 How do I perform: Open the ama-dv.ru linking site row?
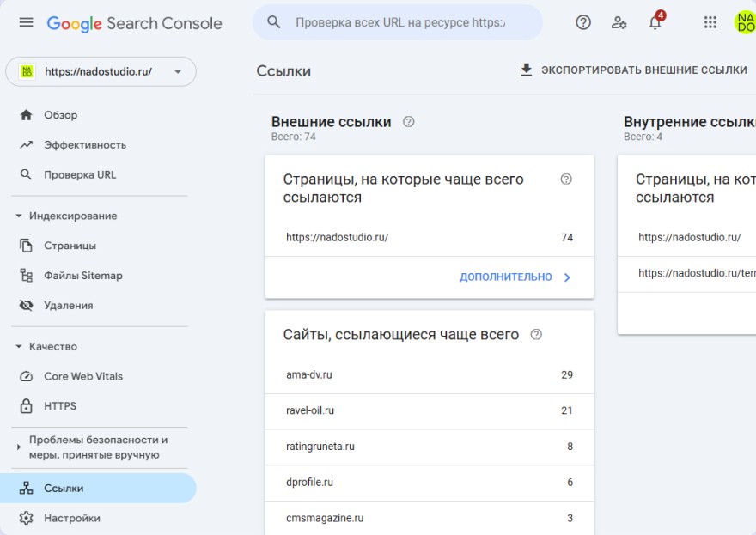point(429,375)
